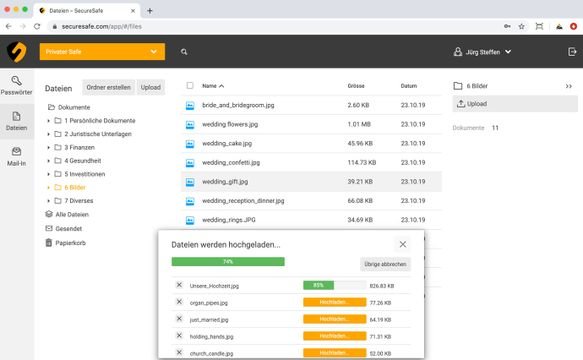Click the key icon in address bar
The height and width of the screenshot is (360, 583).
pos(507,26)
